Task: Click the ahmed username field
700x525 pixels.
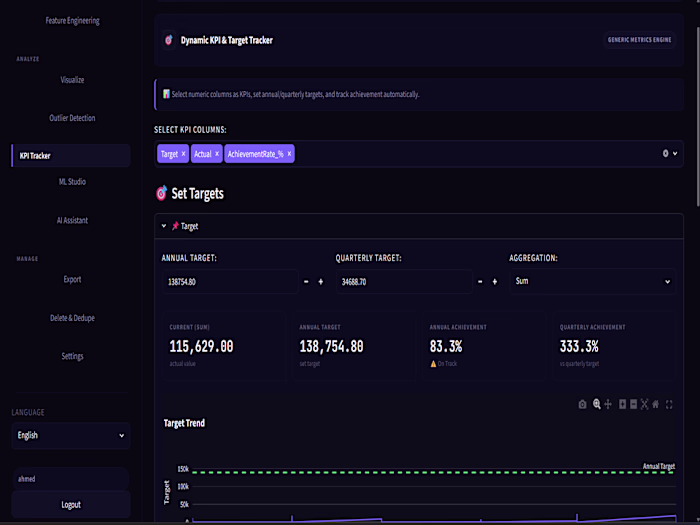Action: (x=71, y=479)
